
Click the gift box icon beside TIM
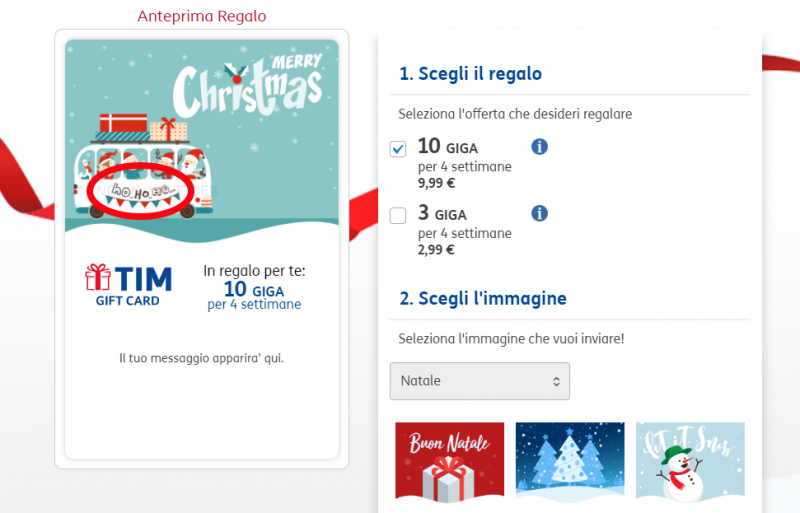pos(97,277)
